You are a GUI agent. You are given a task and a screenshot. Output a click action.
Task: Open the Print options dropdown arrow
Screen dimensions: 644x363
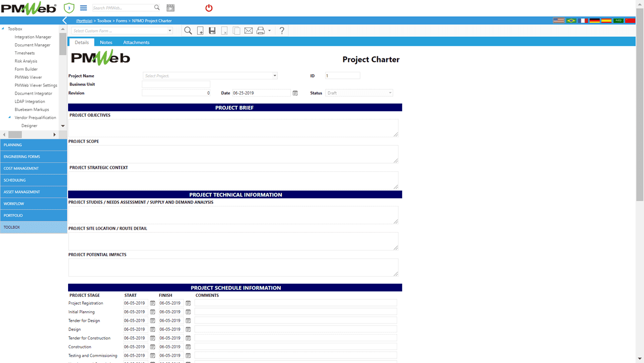[270, 31]
